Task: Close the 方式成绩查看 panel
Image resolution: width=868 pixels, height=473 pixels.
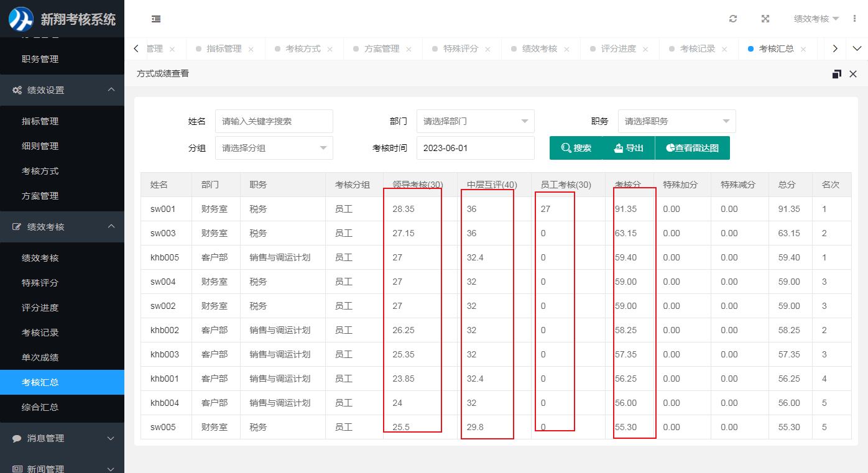Action: point(853,74)
